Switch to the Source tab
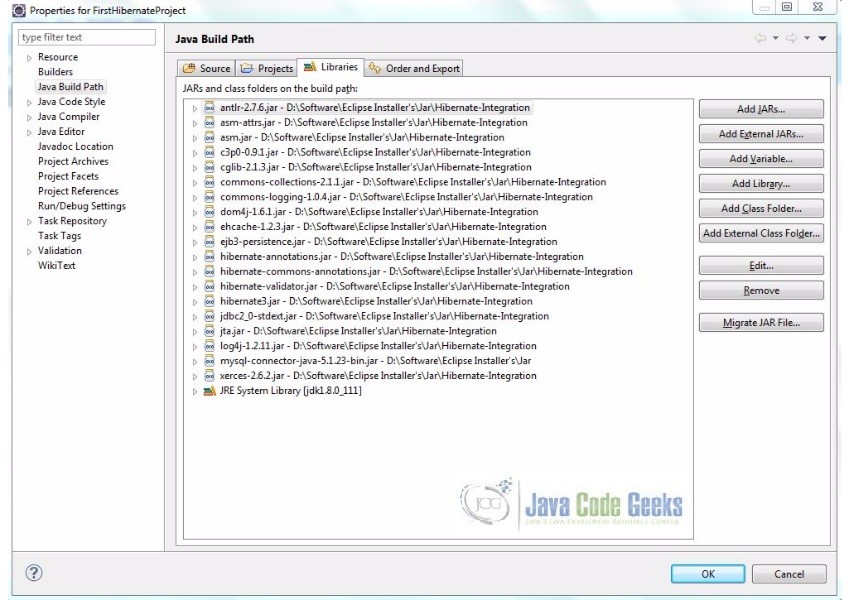Image resolution: width=849 pixels, height=600 pixels. (206, 68)
